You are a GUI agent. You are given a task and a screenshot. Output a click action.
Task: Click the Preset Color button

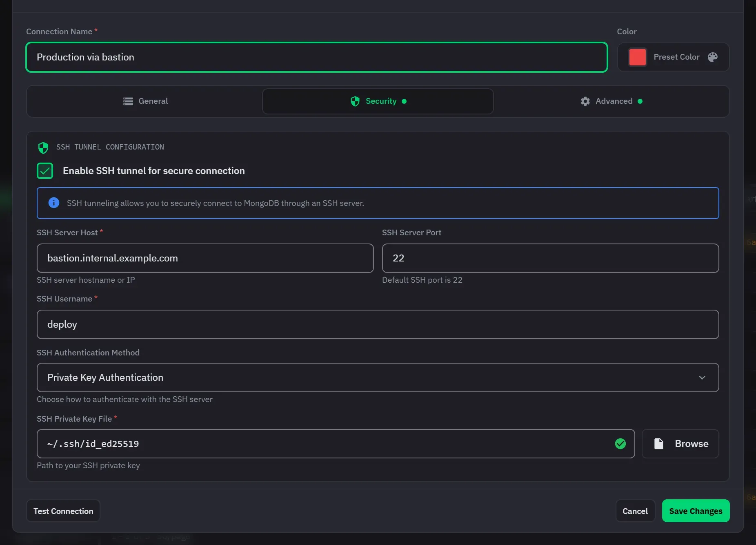coord(674,57)
